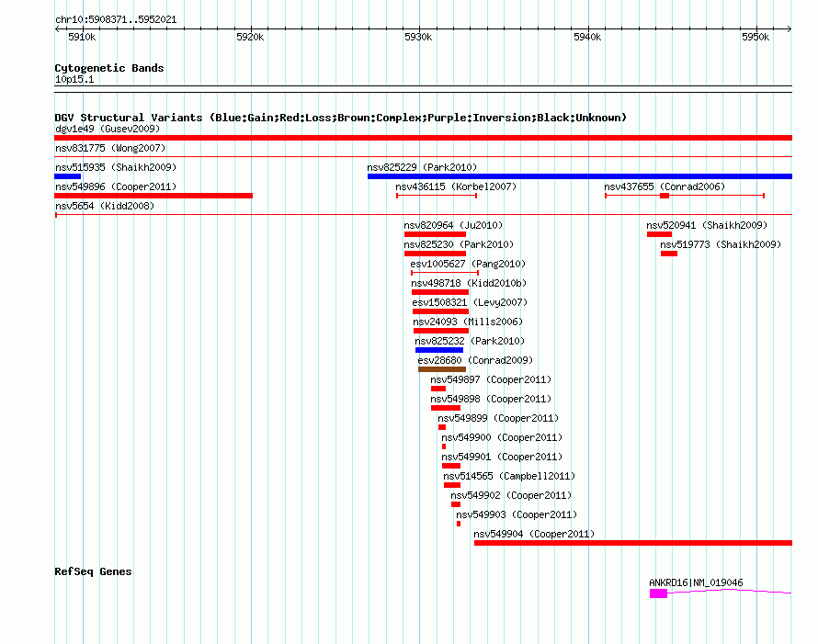Select the blue nsv515935 gain bar

67,176
